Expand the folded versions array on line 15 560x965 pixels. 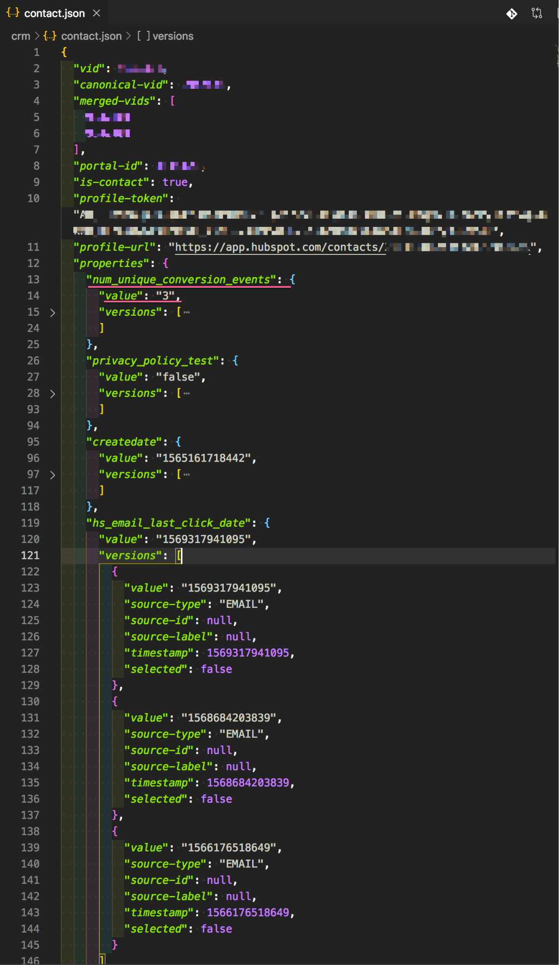[x=53, y=313]
